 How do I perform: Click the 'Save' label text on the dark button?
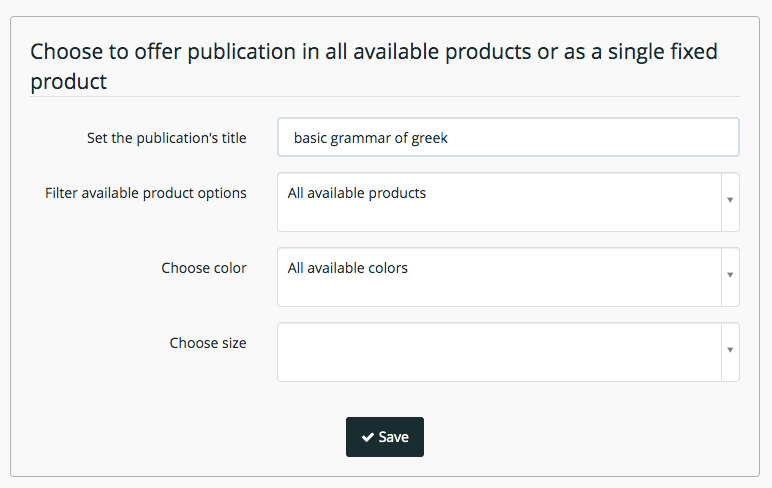point(393,437)
